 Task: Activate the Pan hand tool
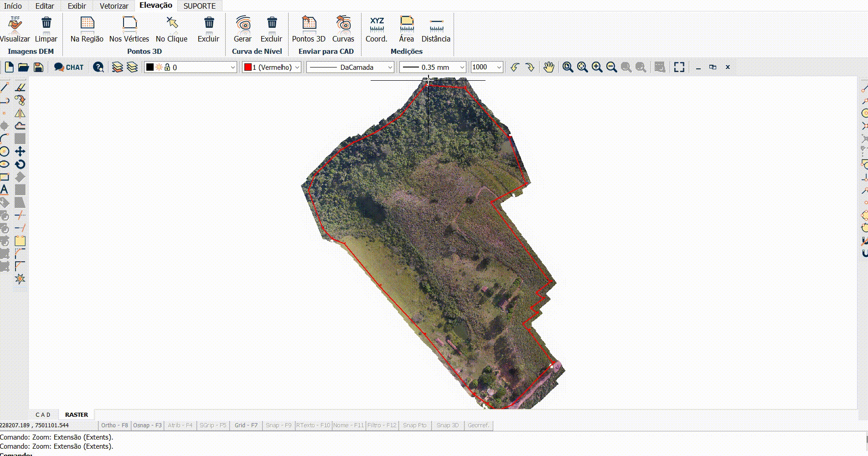[548, 67]
